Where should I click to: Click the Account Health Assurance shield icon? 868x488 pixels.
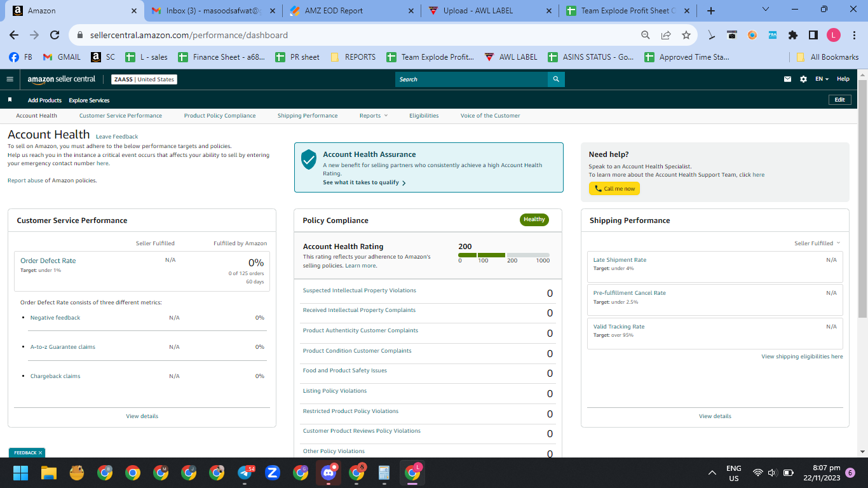pyautogui.click(x=308, y=159)
